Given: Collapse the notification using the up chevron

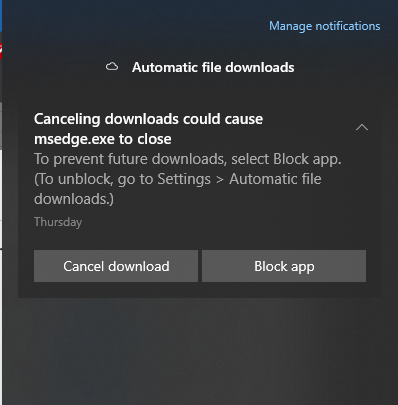Looking at the screenshot, I should click(x=362, y=127).
